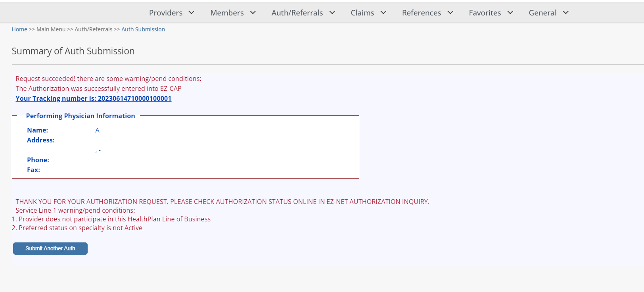Click the Main Menu breadcrumb text
644x292 pixels.
point(51,29)
